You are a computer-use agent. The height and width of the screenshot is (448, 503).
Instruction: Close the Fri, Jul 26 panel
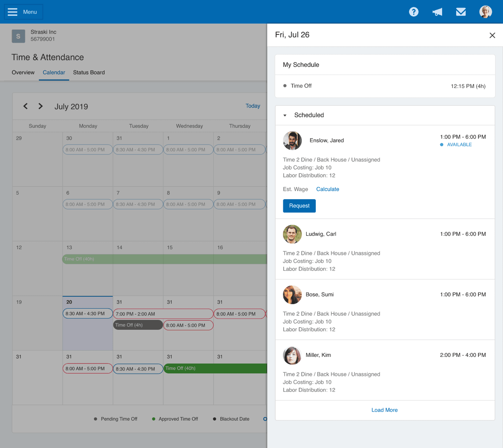pos(492,35)
